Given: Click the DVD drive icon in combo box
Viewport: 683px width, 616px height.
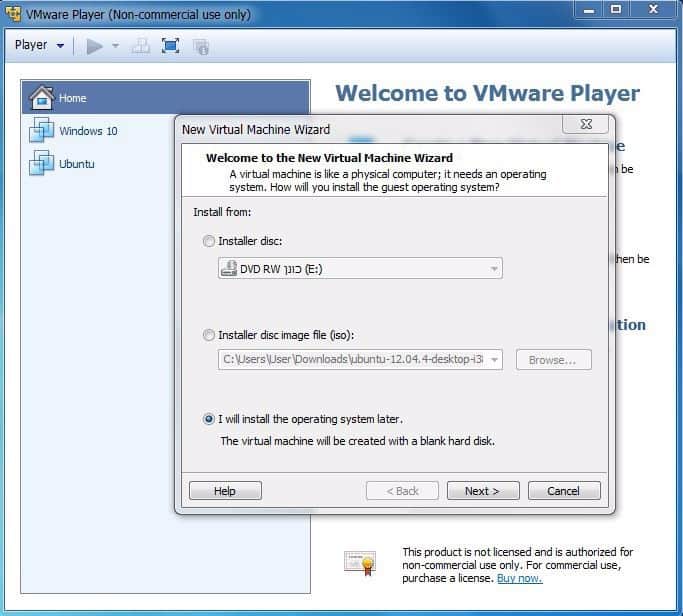Looking at the screenshot, I should coord(229,268).
